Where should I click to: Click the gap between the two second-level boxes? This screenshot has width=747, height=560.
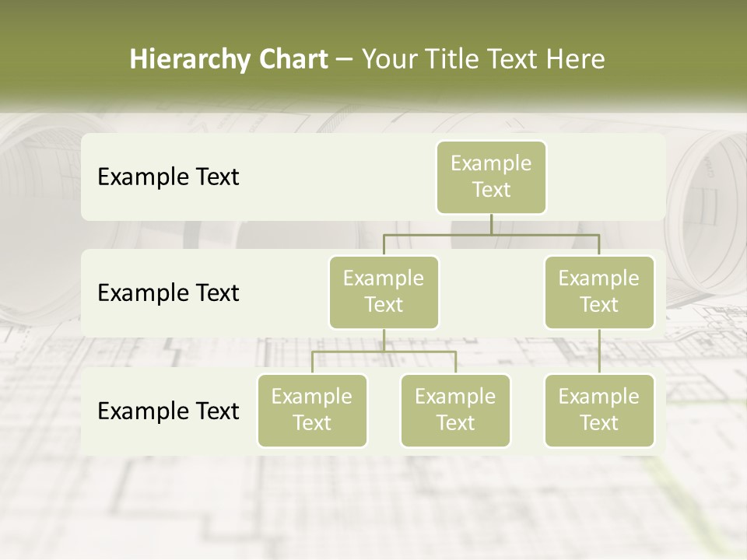click(491, 293)
